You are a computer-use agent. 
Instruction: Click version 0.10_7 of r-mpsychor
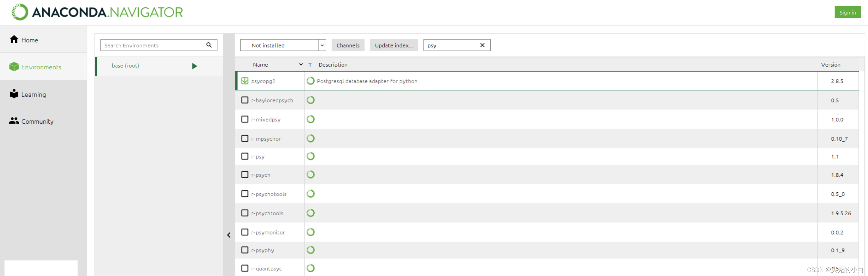click(x=839, y=139)
